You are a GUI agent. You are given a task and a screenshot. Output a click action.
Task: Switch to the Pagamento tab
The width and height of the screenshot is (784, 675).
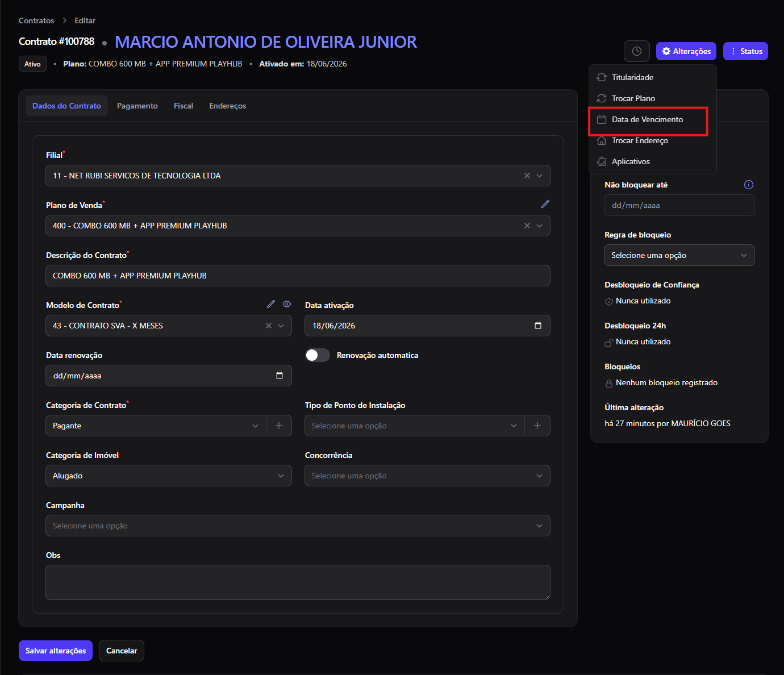(137, 106)
